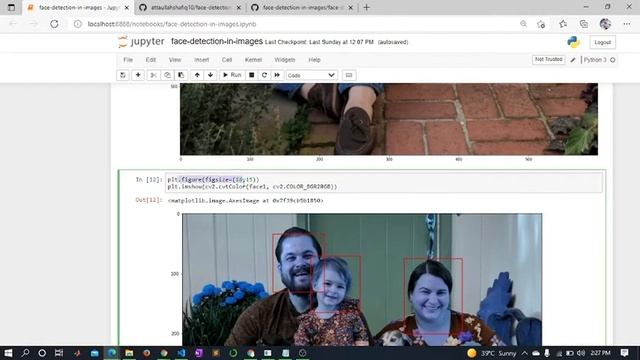Open the Edit menu
The height and width of the screenshot is (360, 640).
click(151, 60)
